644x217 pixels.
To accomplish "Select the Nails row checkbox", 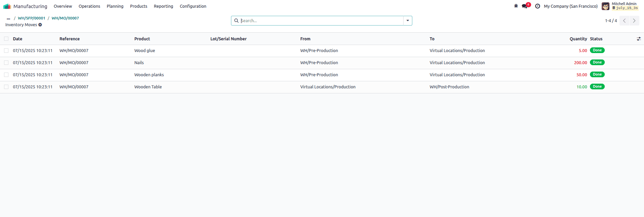I will coord(6,63).
